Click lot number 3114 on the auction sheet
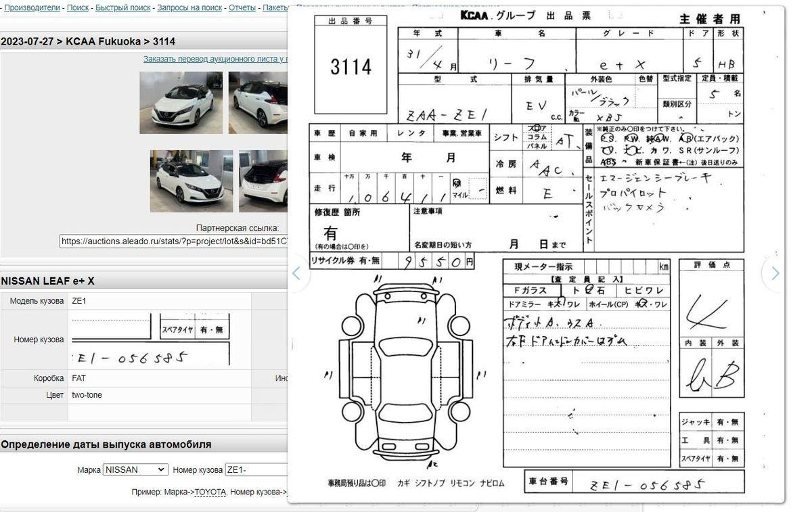 point(351,66)
